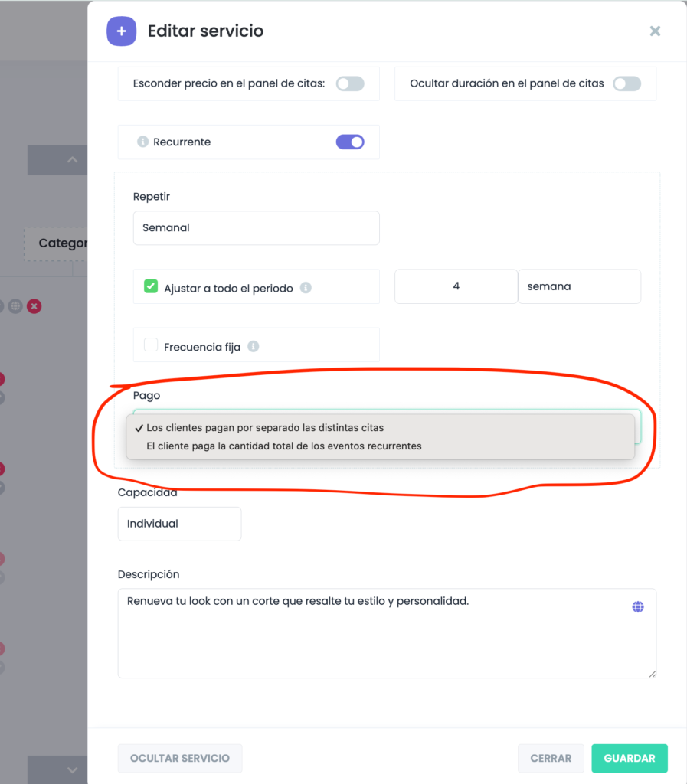The width and height of the screenshot is (687, 784).
Task: Click the OCULTAR SERVICIO button
Action: click(x=180, y=758)
